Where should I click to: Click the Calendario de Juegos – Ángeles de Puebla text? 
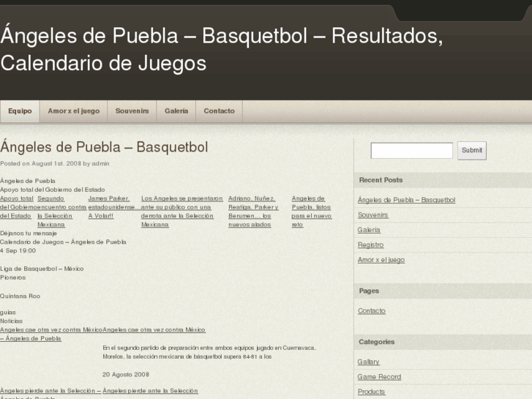pos(63,242)
